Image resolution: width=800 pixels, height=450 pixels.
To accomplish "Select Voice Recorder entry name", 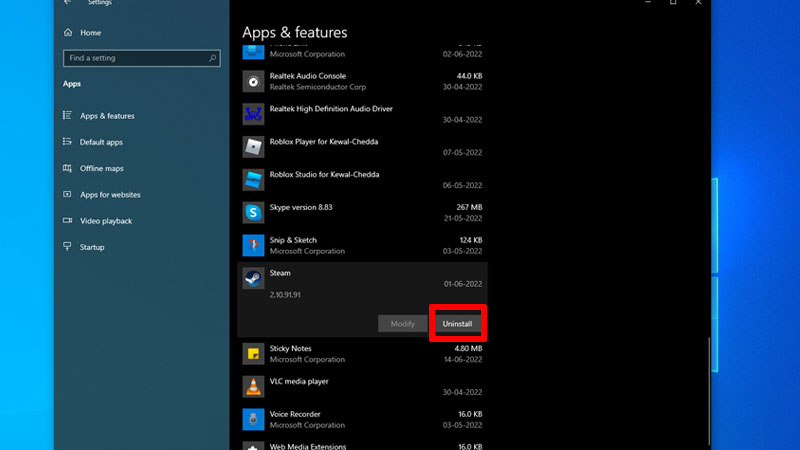I will pos(295,414).
